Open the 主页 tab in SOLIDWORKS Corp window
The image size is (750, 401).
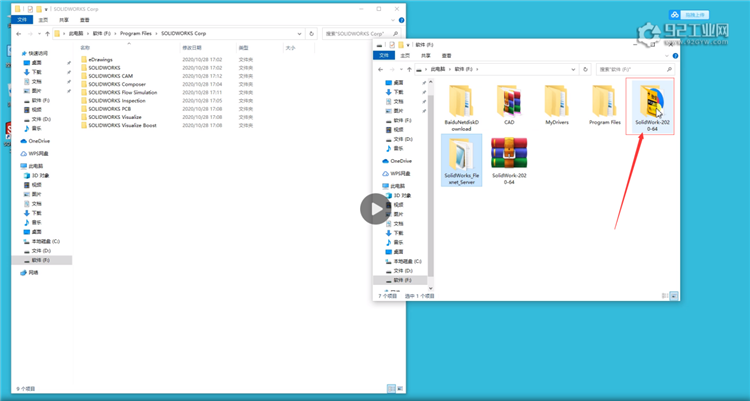click(x=43, y=20)
